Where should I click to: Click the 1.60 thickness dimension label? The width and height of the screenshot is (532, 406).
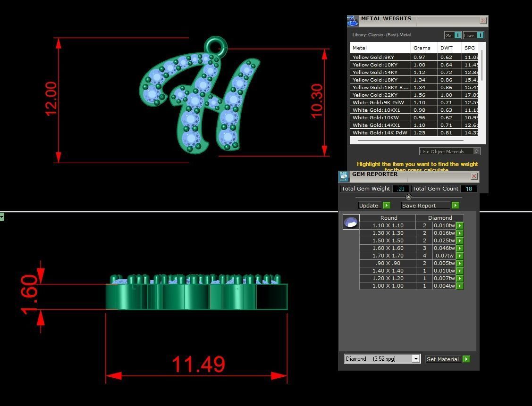pos(29,295)
